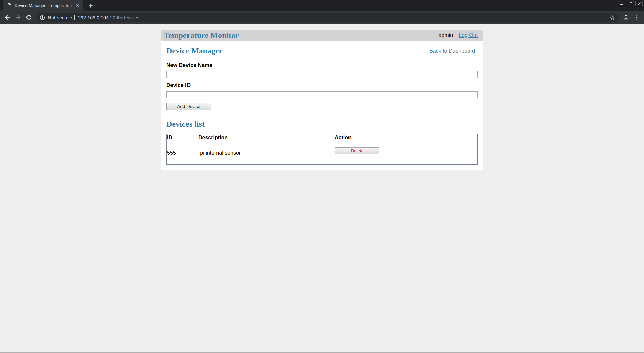The width and height of the screenshot is (644, 353).
Task: Reload the page with the refresh icon
Action: [x=29, y=18]
